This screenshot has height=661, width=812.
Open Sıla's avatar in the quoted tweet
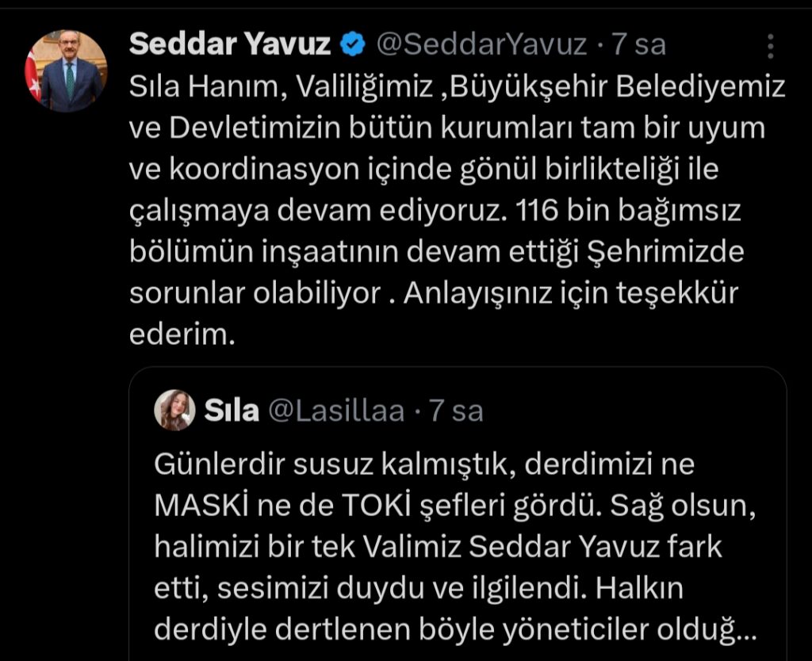point(176,410)
